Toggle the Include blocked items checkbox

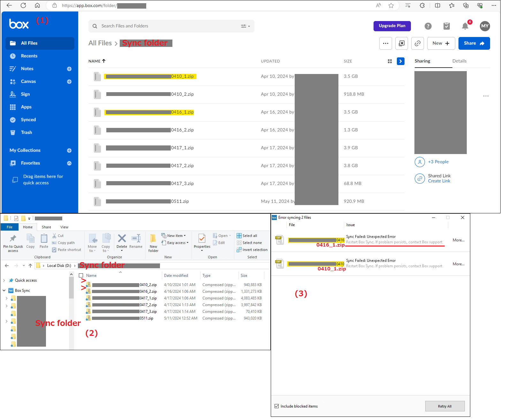coord(276,406)
